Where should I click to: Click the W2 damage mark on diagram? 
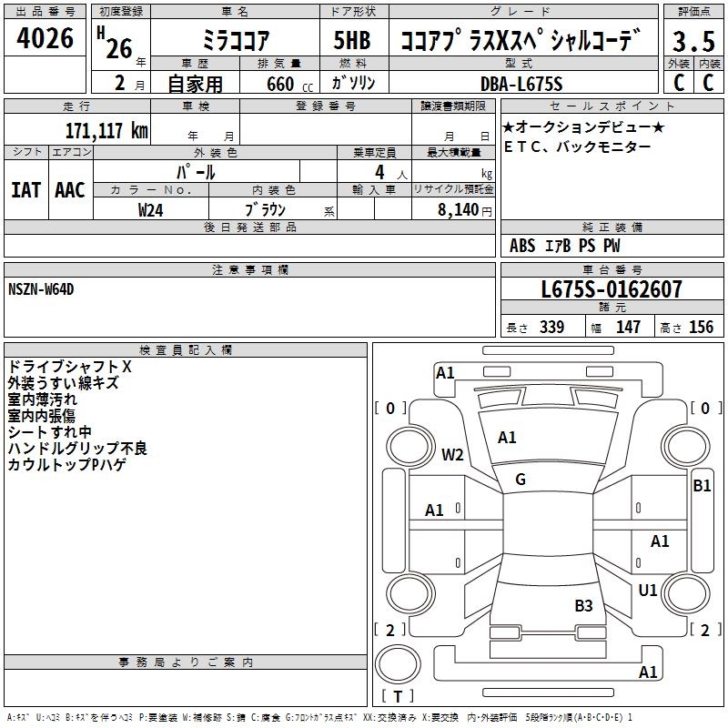pos(452,454)
